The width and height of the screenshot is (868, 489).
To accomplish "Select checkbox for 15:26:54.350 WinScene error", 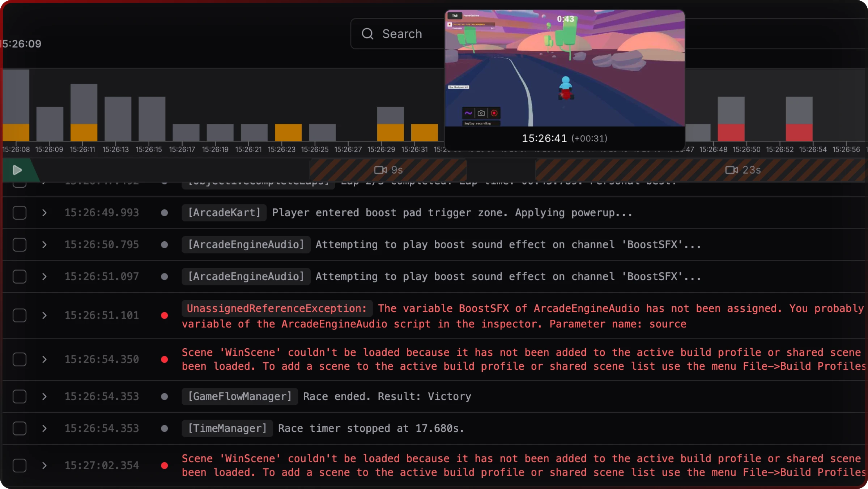I will (20, 359).
